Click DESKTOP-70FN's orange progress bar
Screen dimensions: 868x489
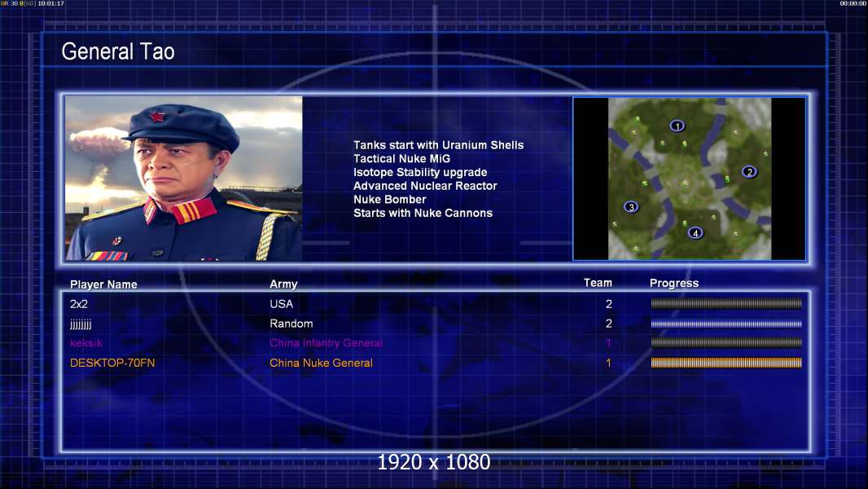[726, 363]
